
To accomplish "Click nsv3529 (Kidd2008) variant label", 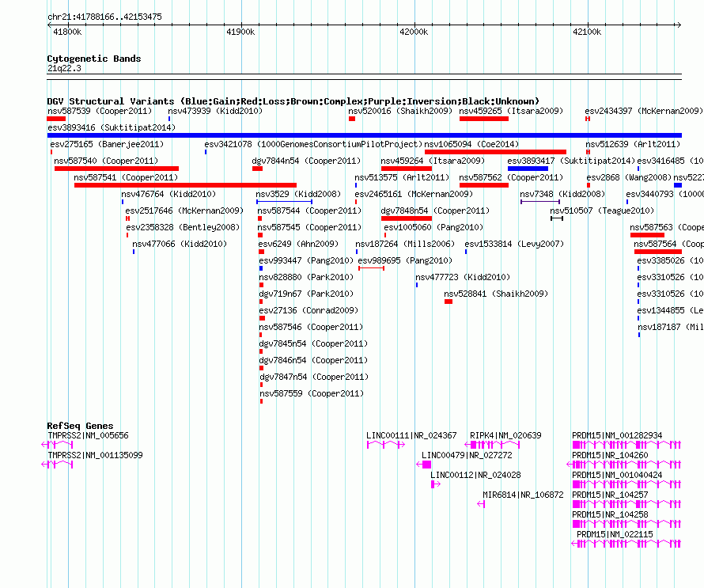I will coord(298,194).
